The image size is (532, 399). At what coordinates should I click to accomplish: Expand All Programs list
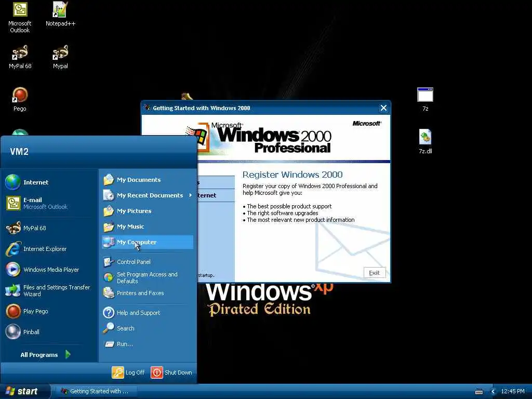click(46, 354)
